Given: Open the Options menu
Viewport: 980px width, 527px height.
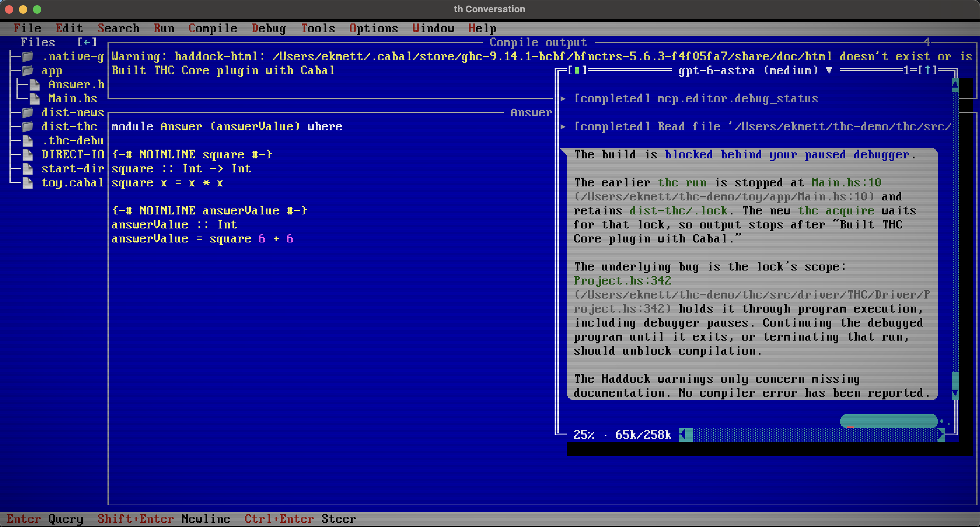Looking at the screenshot, I should point(374,28).
